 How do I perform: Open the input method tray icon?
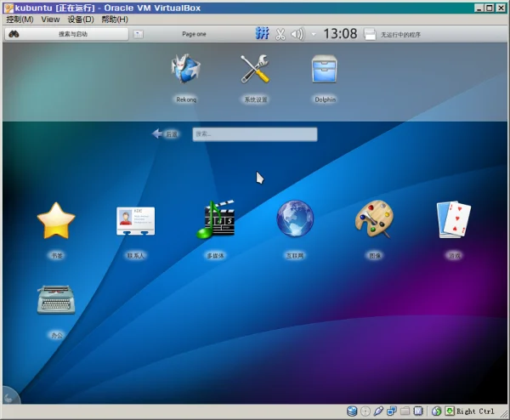coord(262,33)
